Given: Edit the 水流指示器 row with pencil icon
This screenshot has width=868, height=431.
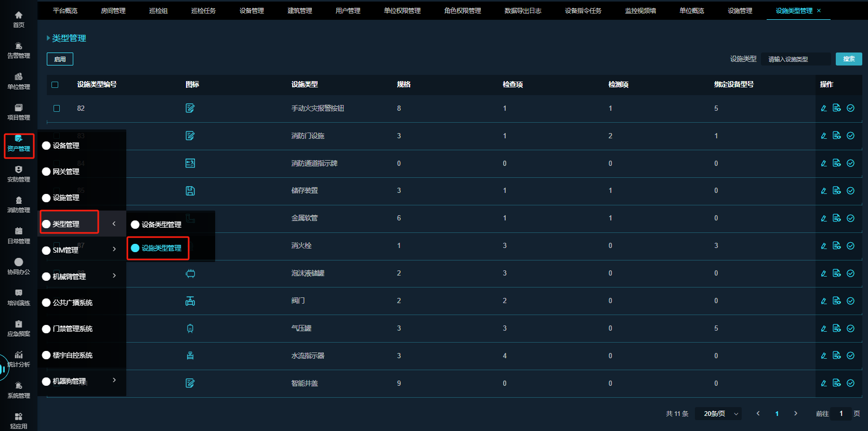Looking at the screenshot, I should [824, 356].
